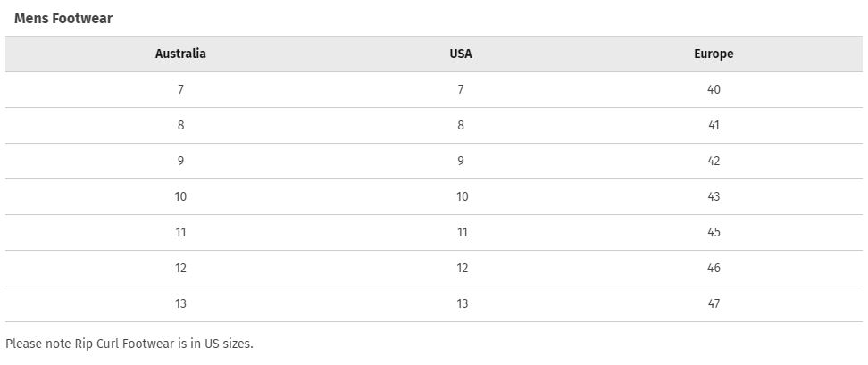This screenshot has height=365, width=868.
Task: Select size 8 in USA column
Action: click(461, 125)
